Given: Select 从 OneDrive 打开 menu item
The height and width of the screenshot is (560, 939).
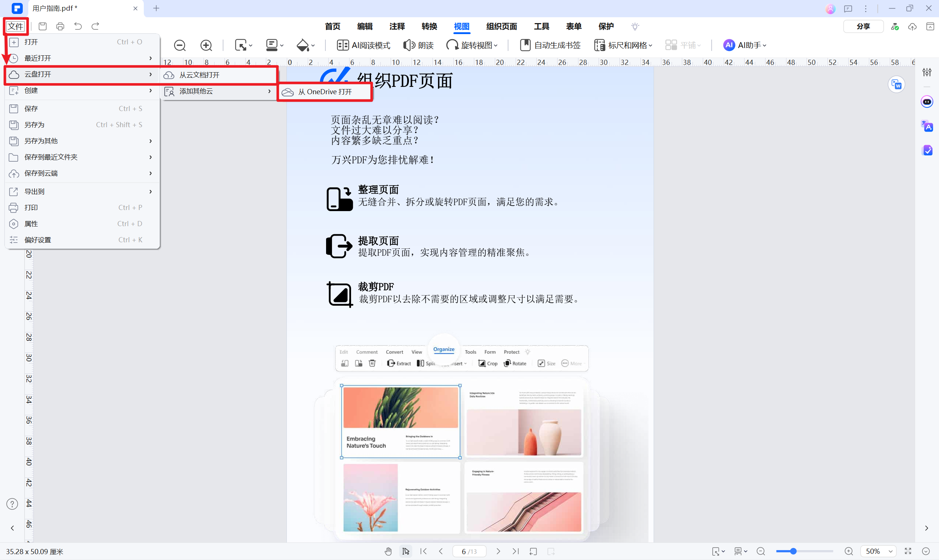Looking at the screenshot, I should (325, 91).
